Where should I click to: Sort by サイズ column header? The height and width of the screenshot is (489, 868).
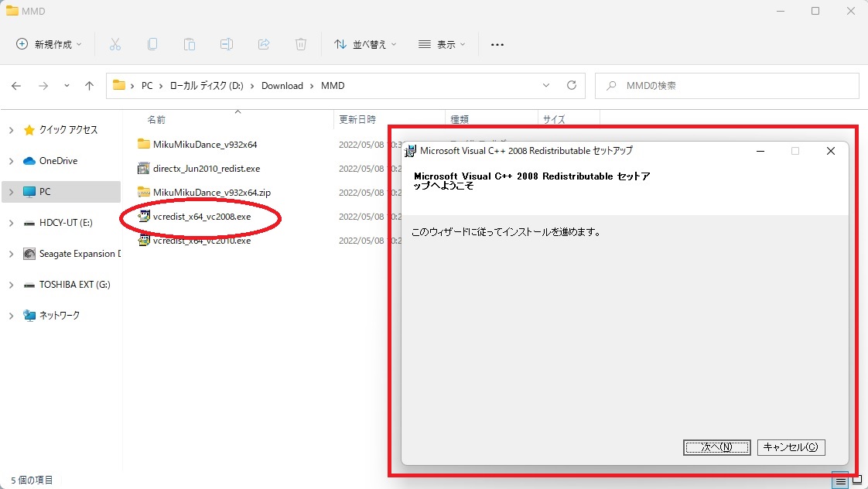(554, 120)
